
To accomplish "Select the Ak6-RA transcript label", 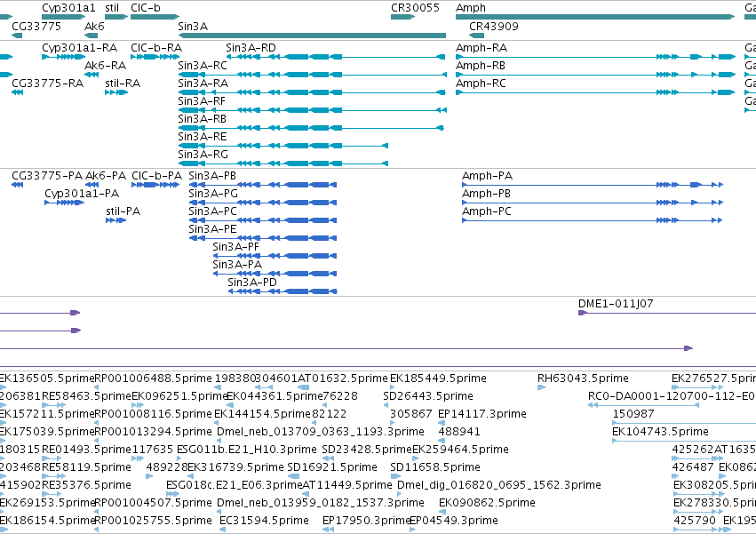I will 105,66.
